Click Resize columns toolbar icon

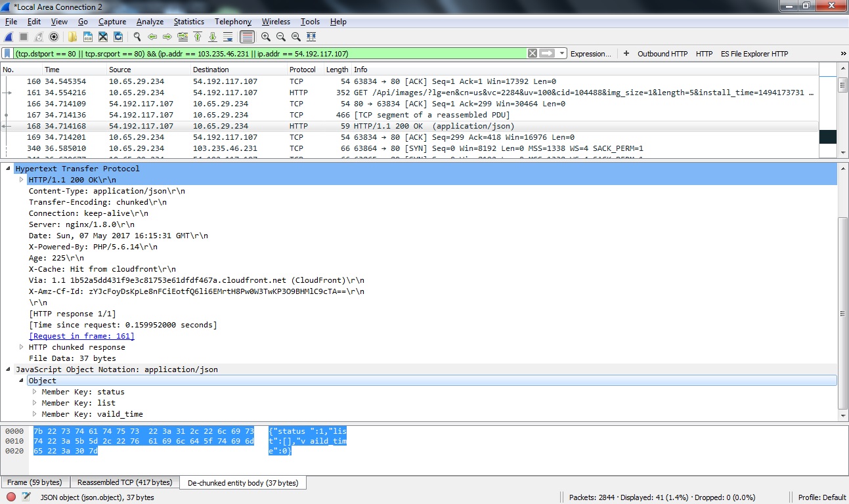coord(311,37)
